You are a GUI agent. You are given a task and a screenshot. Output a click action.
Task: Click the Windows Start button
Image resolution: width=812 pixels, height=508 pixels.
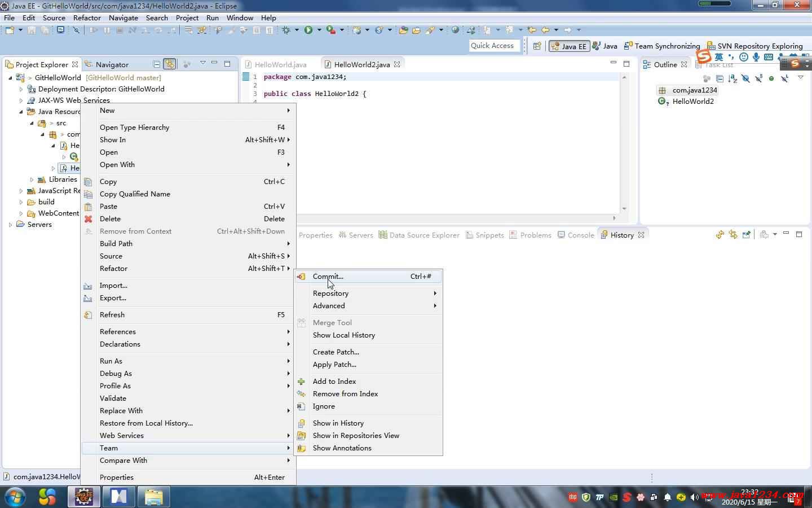pos(14,497)
